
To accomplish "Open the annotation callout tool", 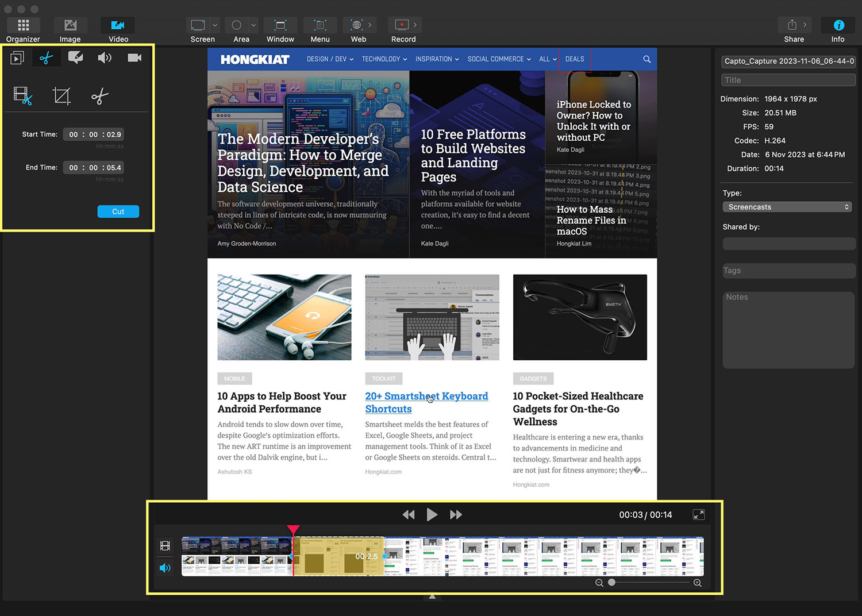I will 75,57.
